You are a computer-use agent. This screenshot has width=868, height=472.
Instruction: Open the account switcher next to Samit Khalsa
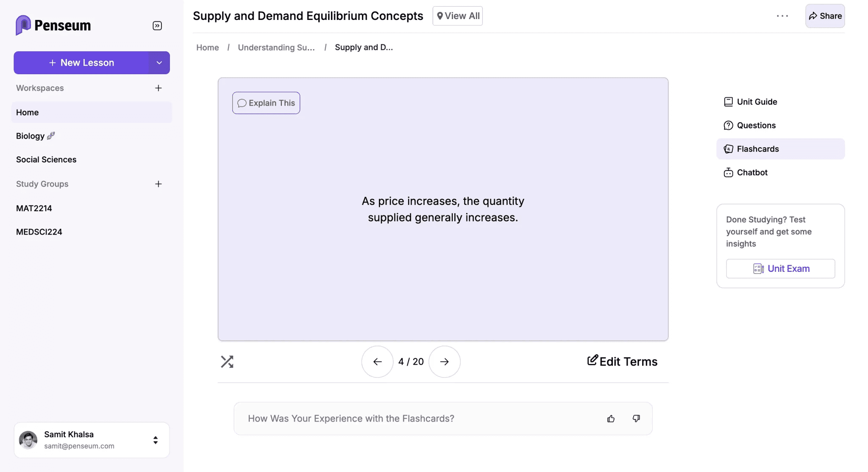(156, 440)
